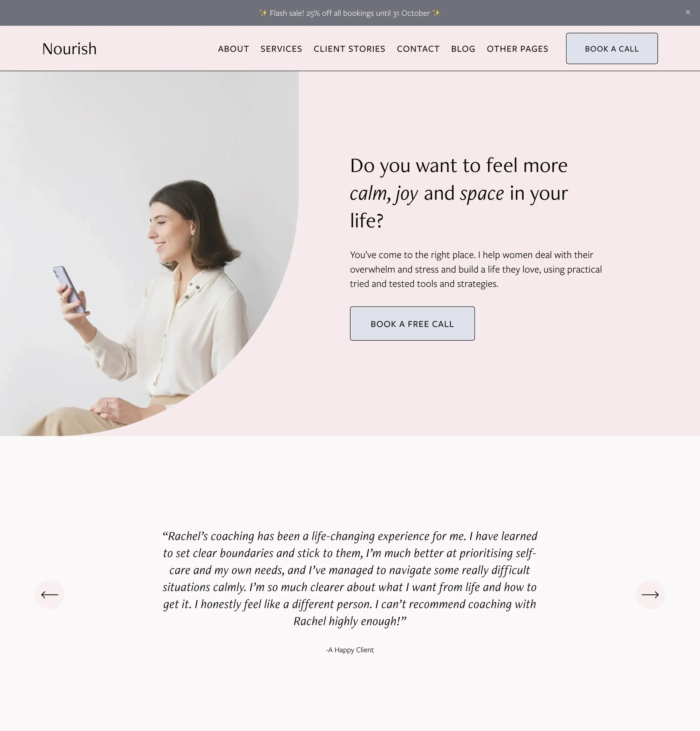The height and width of the screenshot is (731, 700).
Task: Click the flash sale announcement text
Action: click(350, 13)
